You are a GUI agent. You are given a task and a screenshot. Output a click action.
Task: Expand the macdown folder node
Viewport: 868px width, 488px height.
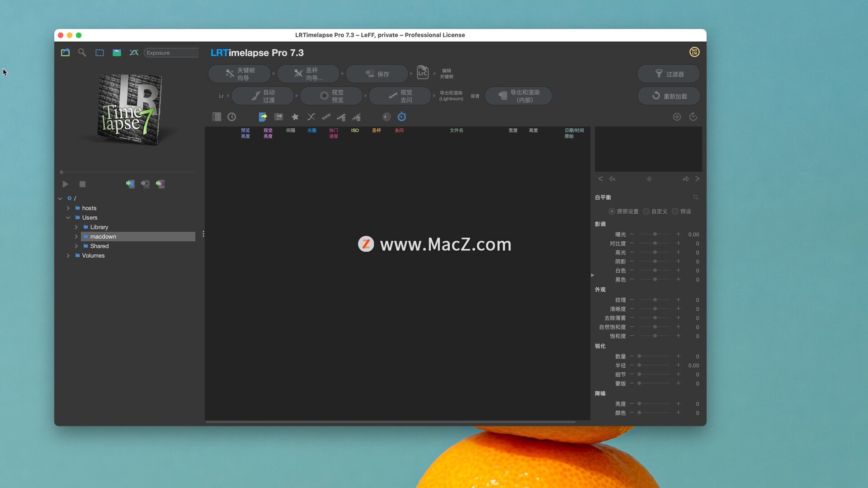[76, 236]
